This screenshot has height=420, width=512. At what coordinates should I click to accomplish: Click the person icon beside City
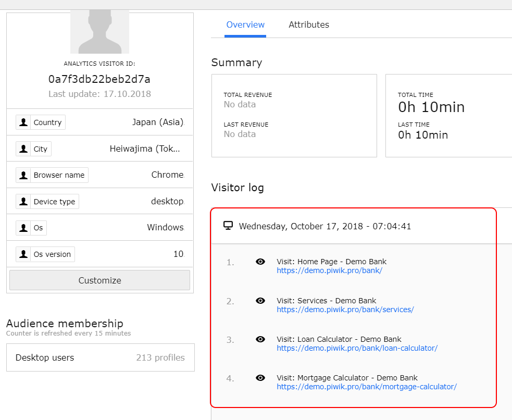(23, 149)
